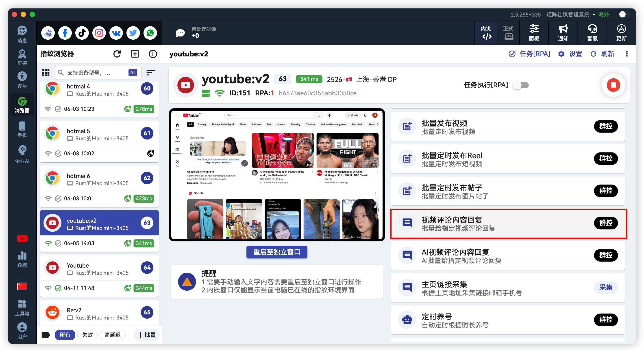Click the 消息 sidebar icon
The height and width of the screenshot is (352, 644).
tap(22, 34)
